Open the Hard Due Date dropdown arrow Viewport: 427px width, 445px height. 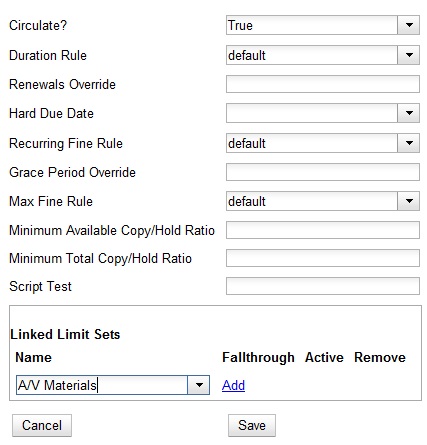(x=408, y=113)
